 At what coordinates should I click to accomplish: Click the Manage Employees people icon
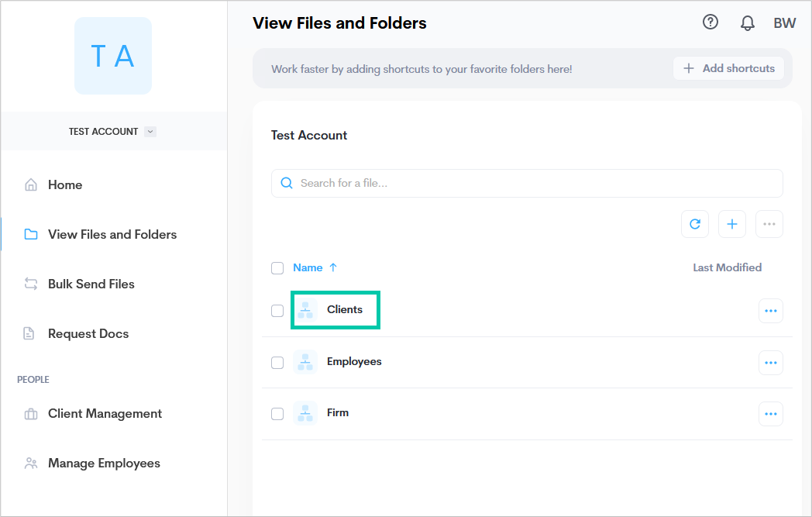pyautogui.click(x=31, y=463)
